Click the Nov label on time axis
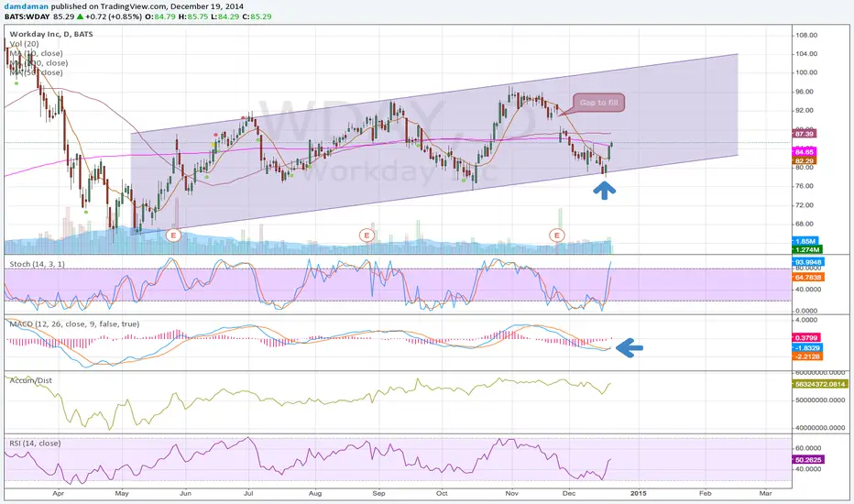The height and width of the screenshot is (504, 854). point(511,493)
